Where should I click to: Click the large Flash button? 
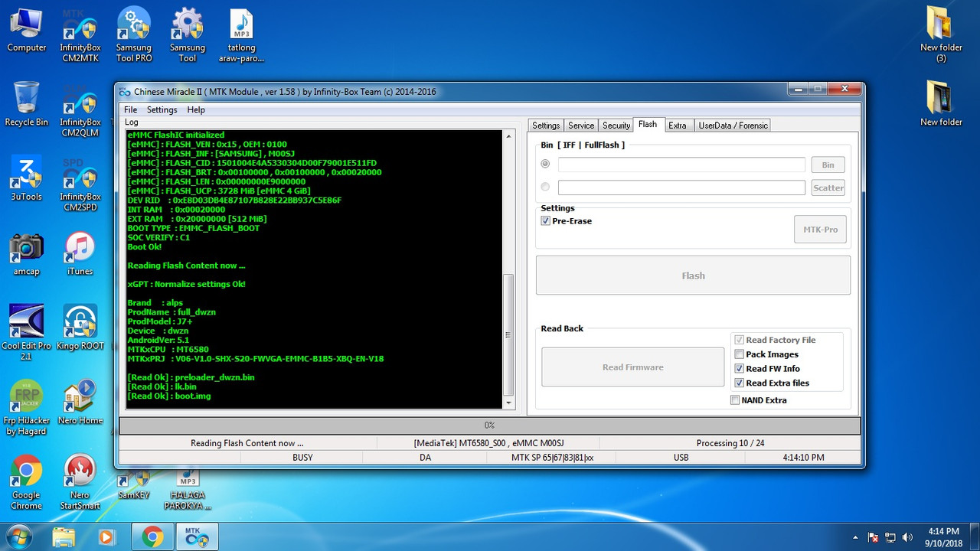point(693,275)
